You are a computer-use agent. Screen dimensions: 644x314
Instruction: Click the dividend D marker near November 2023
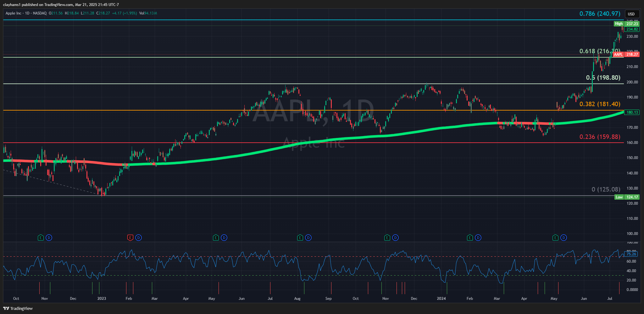point(395,238)
